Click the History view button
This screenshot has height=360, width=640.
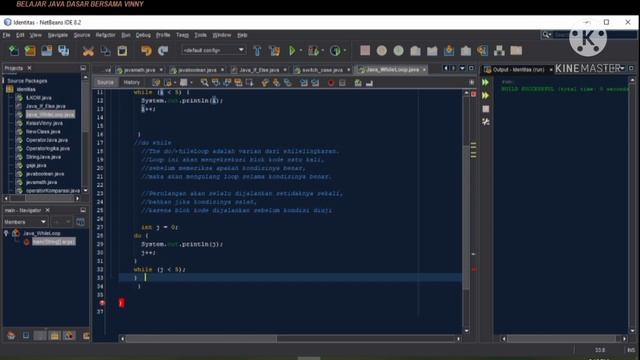point(131,82)
